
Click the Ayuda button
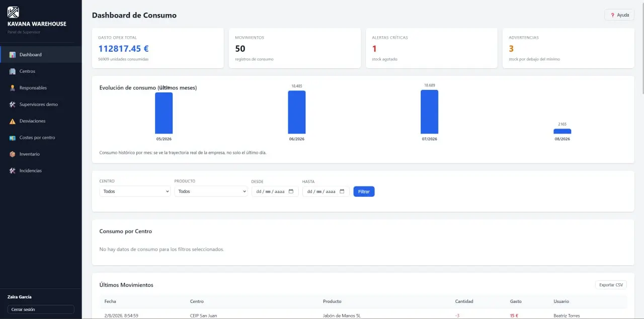coord(619,15)
